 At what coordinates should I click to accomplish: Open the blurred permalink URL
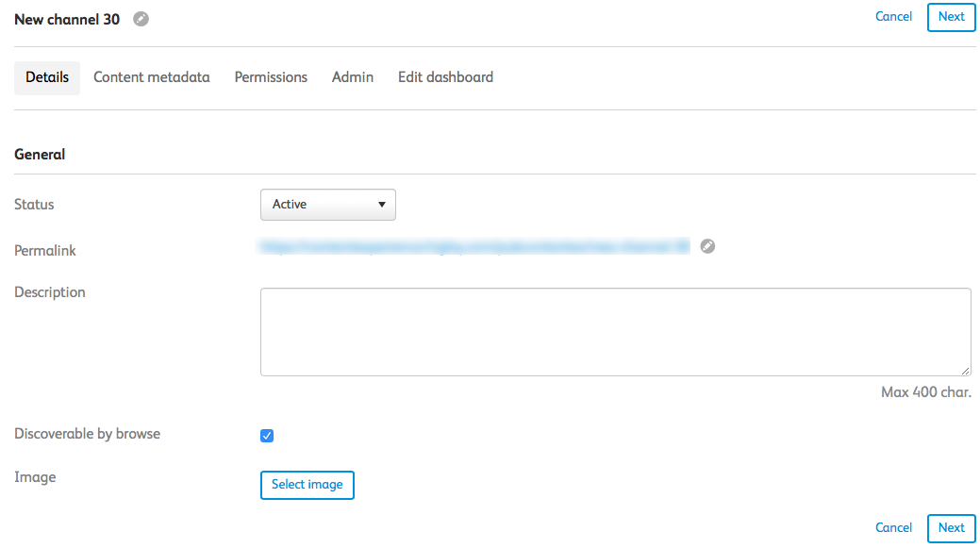pos(475,247)
